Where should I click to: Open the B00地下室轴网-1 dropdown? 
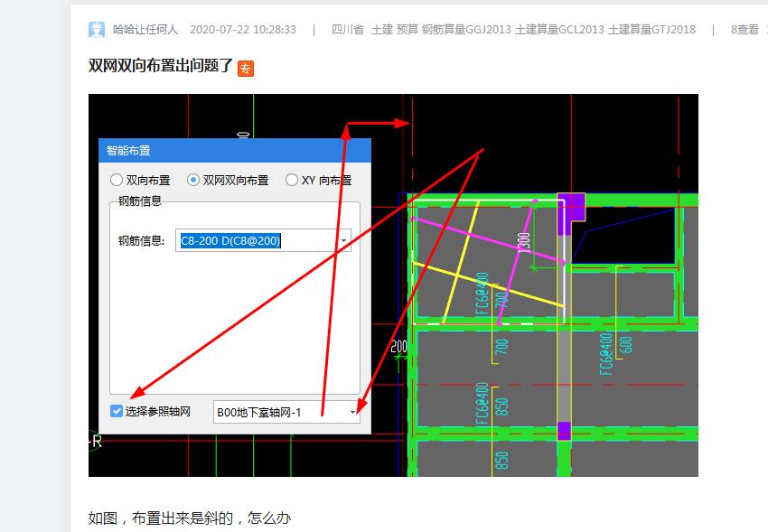click(x=286, y=412)
